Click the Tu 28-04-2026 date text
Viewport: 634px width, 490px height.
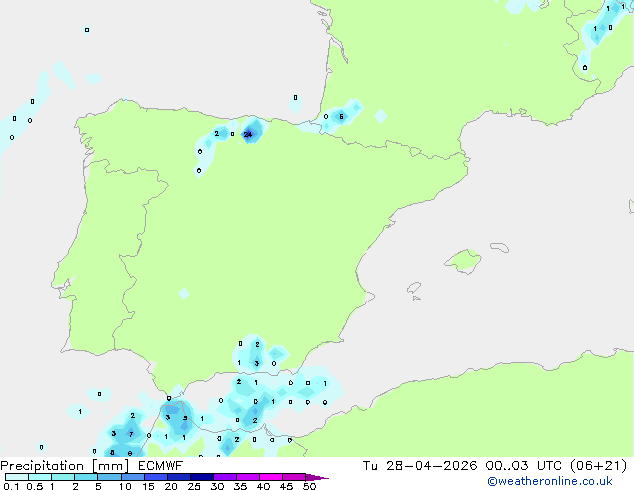click(x=420, y=466)
